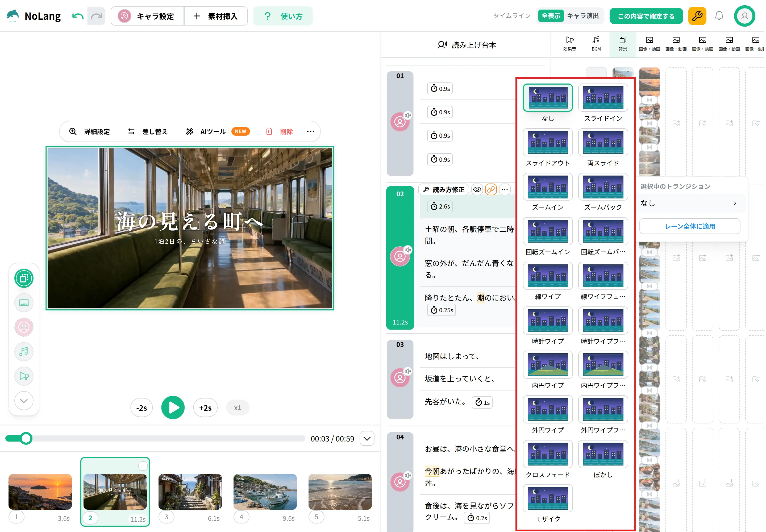The width and height of the screenshot is (766, 532).
Task: Click the 2.6s pause chip in scene 02
Action: click(x=440, y=206)
